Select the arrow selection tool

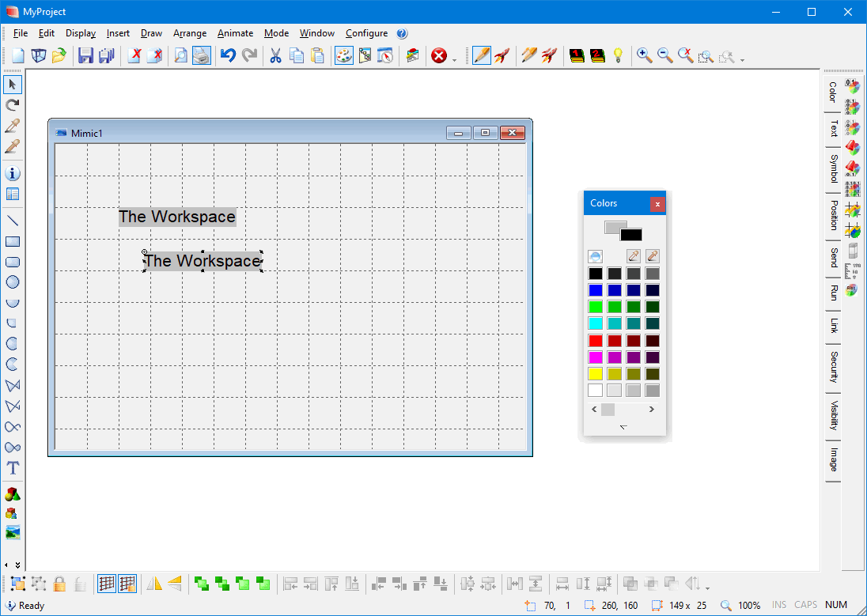[13, 84]
